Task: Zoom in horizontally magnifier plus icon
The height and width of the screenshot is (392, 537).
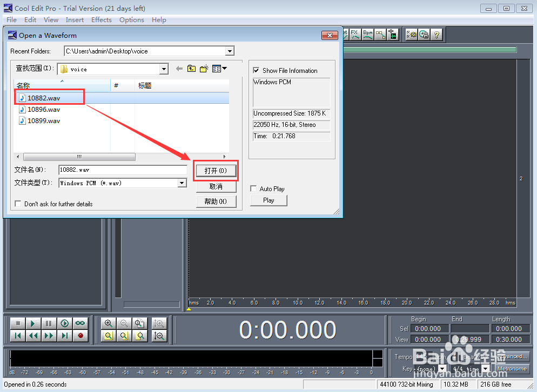Action: tap(109, 323)
